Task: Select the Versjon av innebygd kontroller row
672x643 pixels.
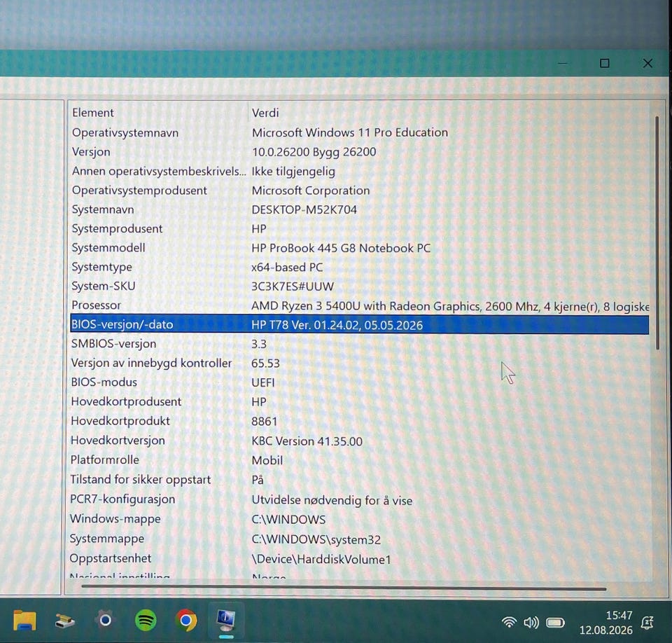Action: coord(360,364)
